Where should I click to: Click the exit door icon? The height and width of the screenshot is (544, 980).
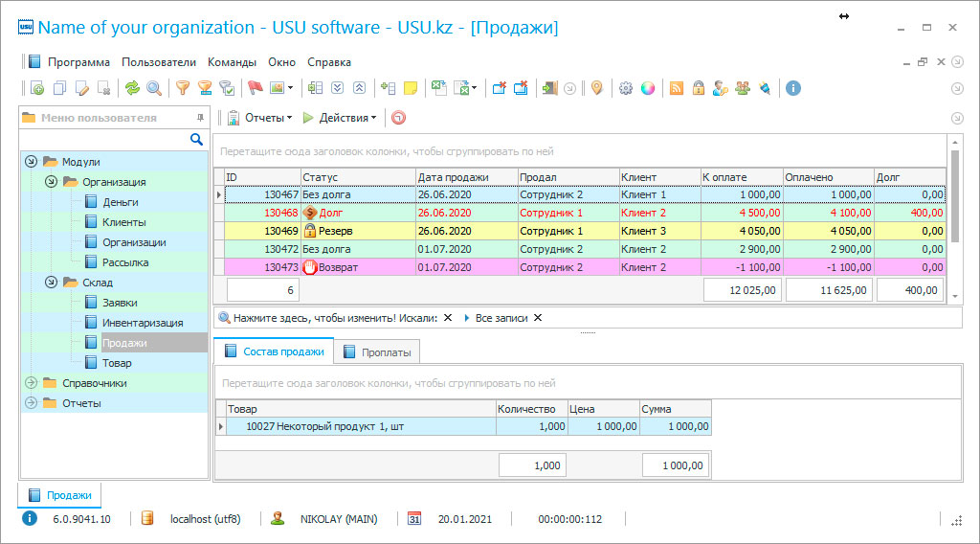(549, 88)
